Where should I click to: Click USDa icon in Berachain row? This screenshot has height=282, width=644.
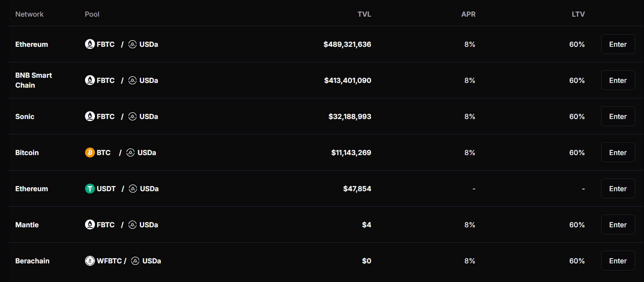(x=135, y=261)
